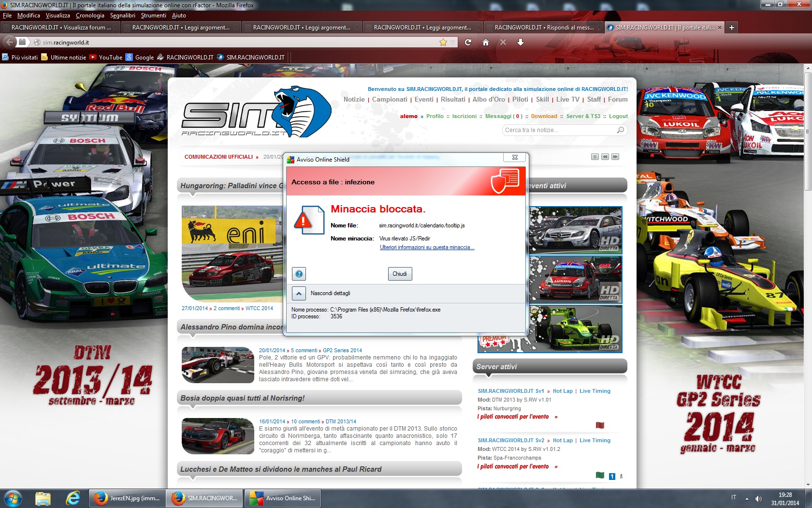Switch to Avviso Online Shield taskbar item

pyautogui.click(x=283, y=498)
